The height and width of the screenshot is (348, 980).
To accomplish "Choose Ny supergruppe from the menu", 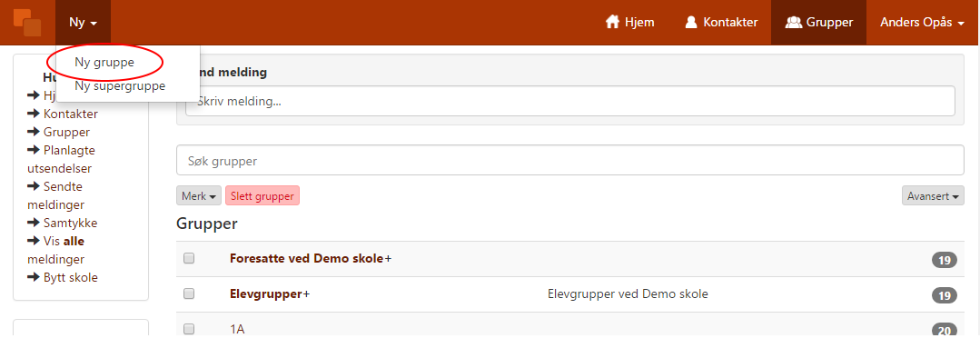I will [120, 86].
